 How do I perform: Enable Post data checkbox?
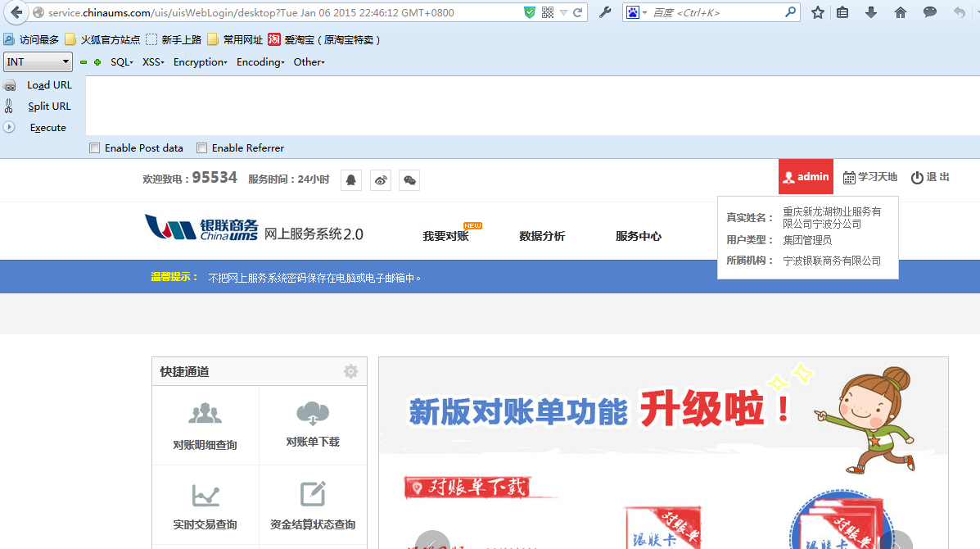[94, 148]
